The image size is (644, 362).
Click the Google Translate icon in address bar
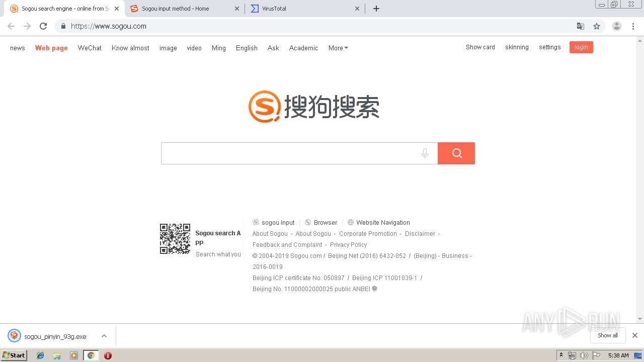(580, 26)
